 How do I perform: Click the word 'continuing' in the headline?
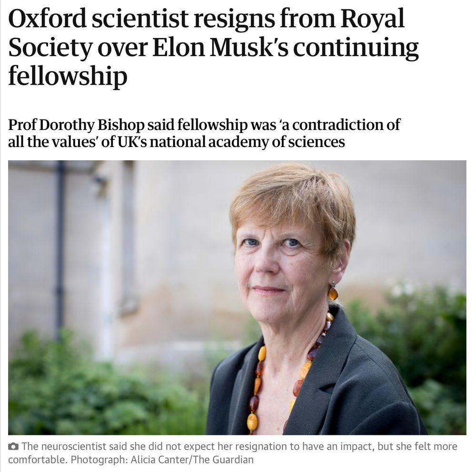[x=356, y=48]
